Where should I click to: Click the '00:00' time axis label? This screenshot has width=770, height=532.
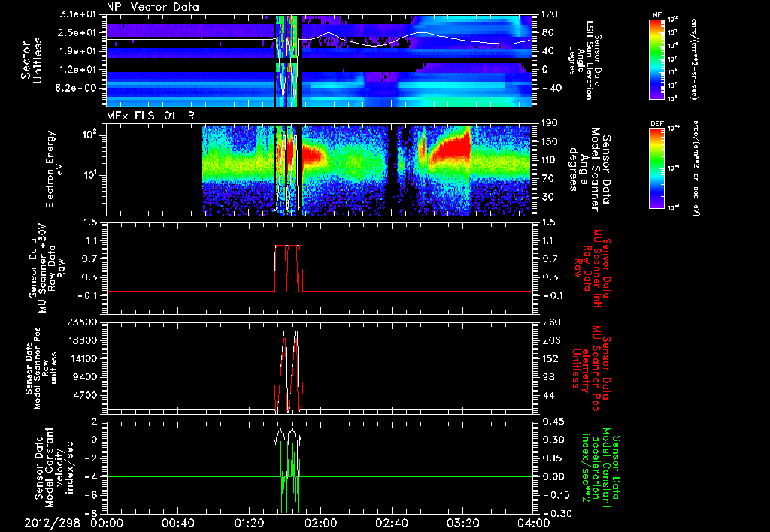pos(107,523)
